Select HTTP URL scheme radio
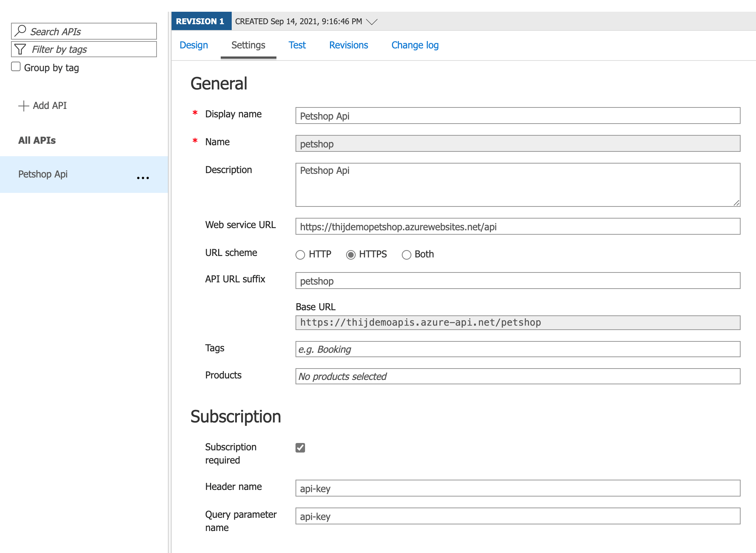 [300, 255]
